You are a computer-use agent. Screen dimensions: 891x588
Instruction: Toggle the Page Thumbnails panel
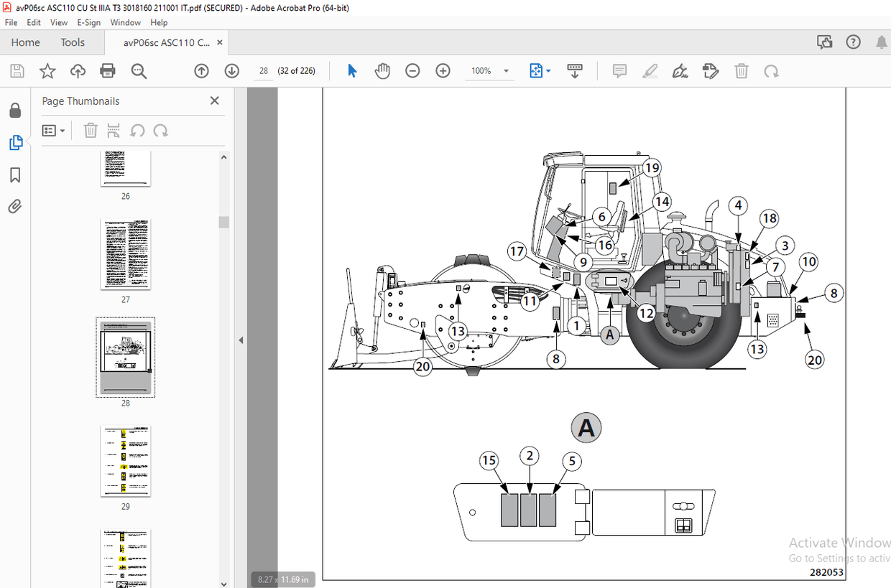16,143
